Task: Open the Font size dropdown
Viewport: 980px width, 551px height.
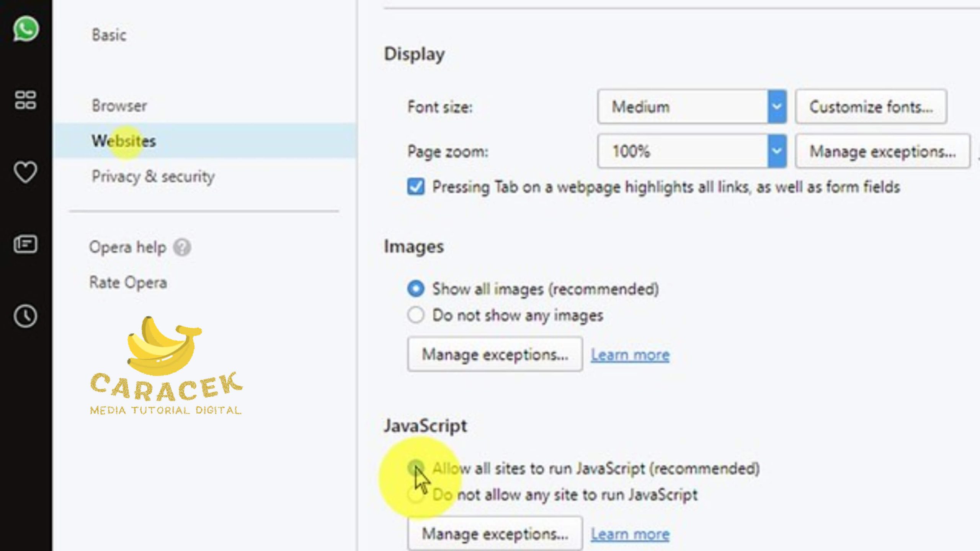Action: [x=691, y=107]
